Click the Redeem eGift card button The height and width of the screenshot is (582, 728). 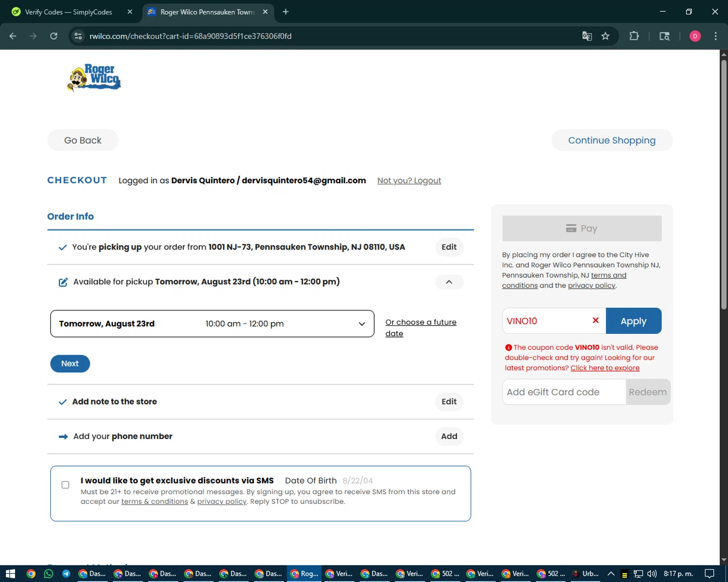(648, 392)
